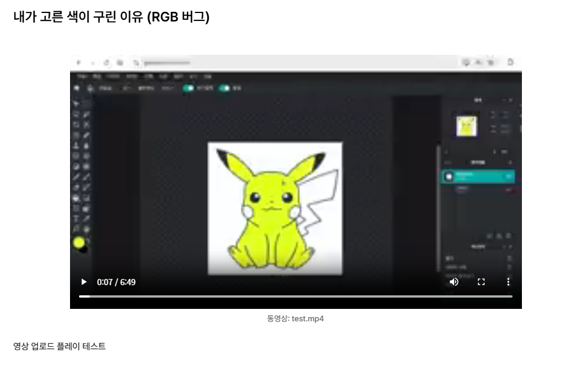This screenshot has height=371, width=588.
Task: Click the browser reload icon in the video
Action: [x=106, y=63]
